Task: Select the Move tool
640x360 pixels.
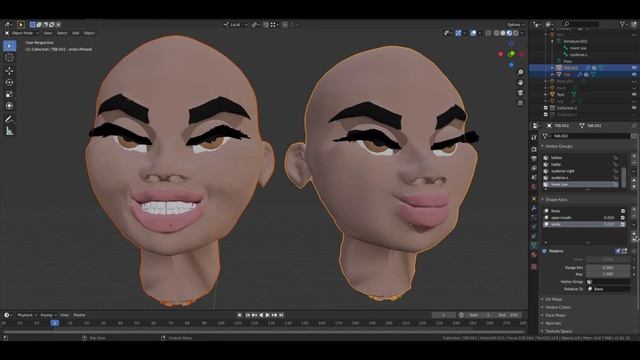Action: [x=9, y=71]
